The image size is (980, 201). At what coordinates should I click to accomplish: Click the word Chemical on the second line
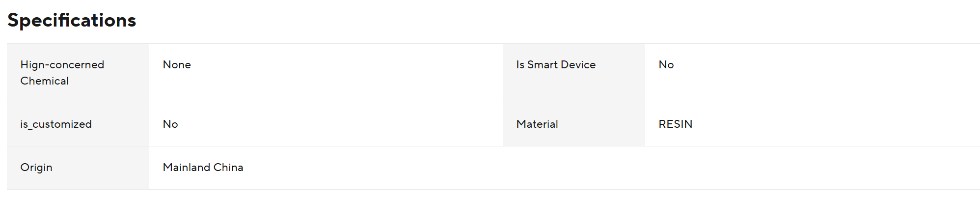click(45, 81)
